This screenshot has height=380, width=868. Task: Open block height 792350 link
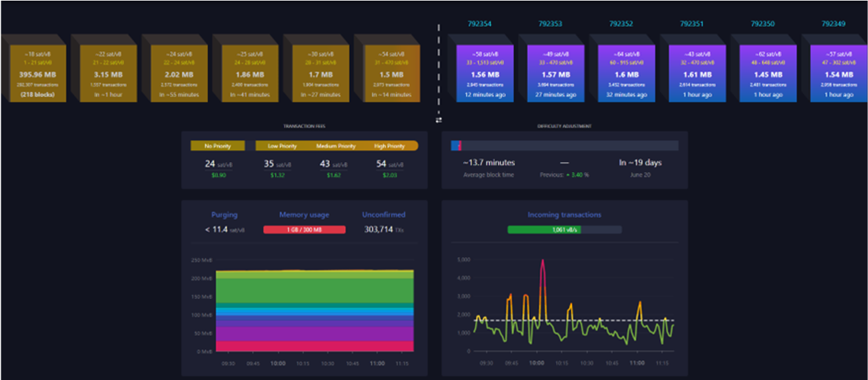762,24
